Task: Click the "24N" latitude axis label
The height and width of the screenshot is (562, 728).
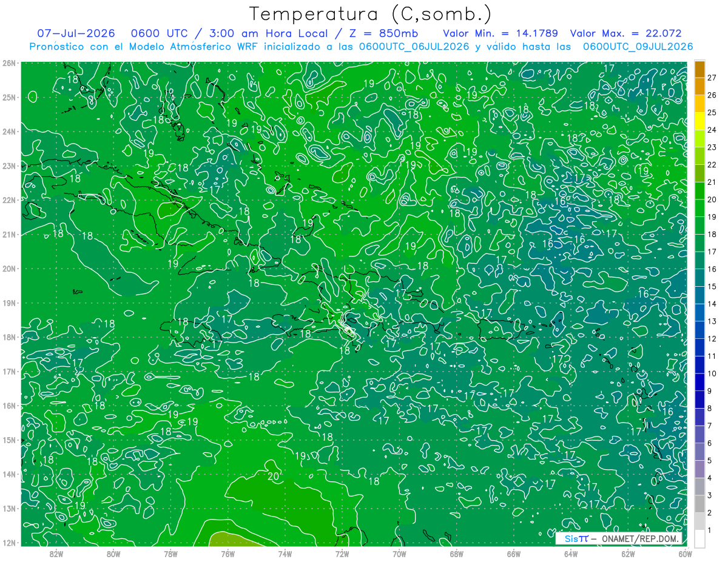Action: (8, 132)
